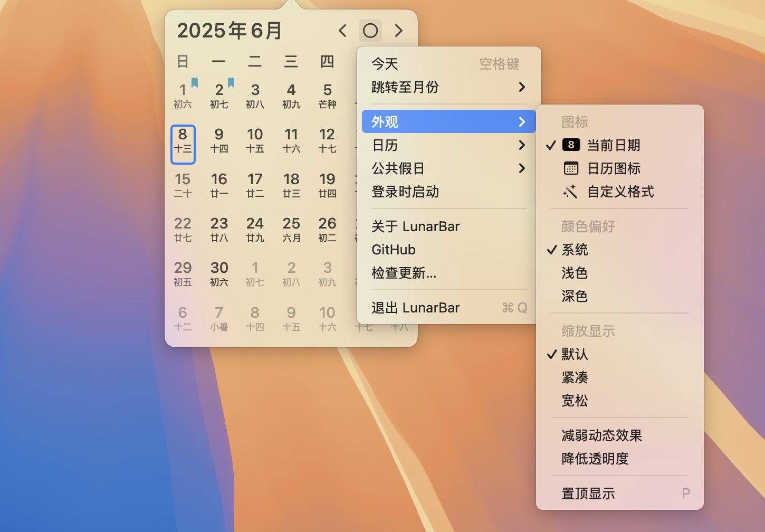Go to next month with right chevron
765x532 pixels.
tap(399, 31)
